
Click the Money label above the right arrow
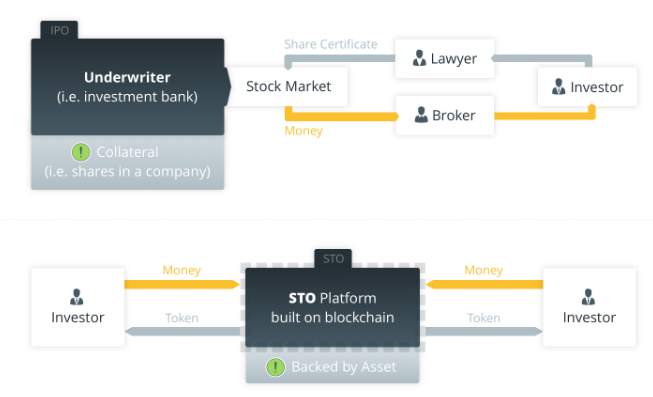pos(484,270)
